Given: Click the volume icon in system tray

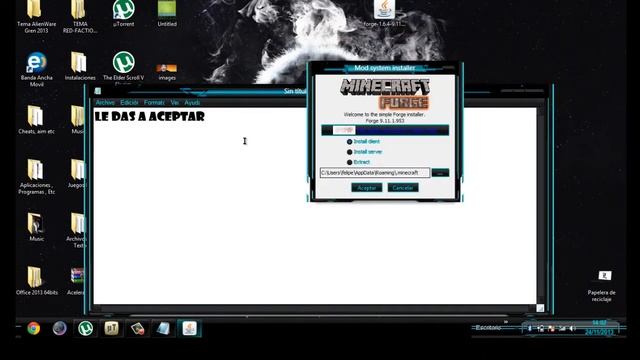Looking at the screenshot, I should click(572, 328).
